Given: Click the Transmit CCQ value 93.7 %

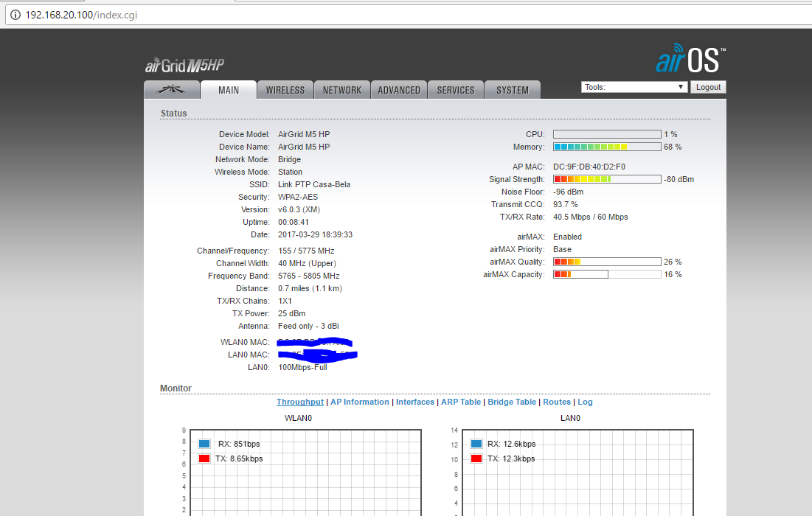Looking at the screenshot, I should 565,204.
